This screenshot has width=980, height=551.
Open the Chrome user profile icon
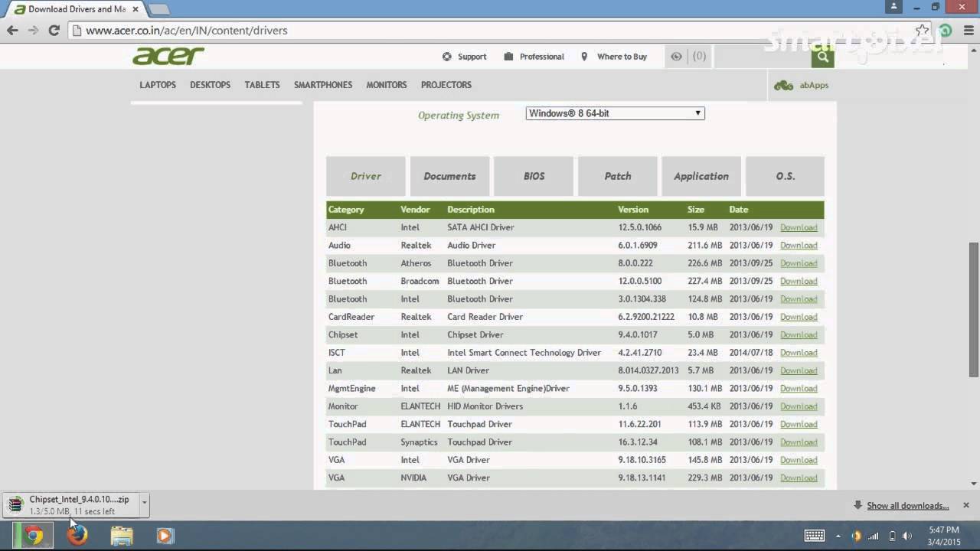coord(894,7)
